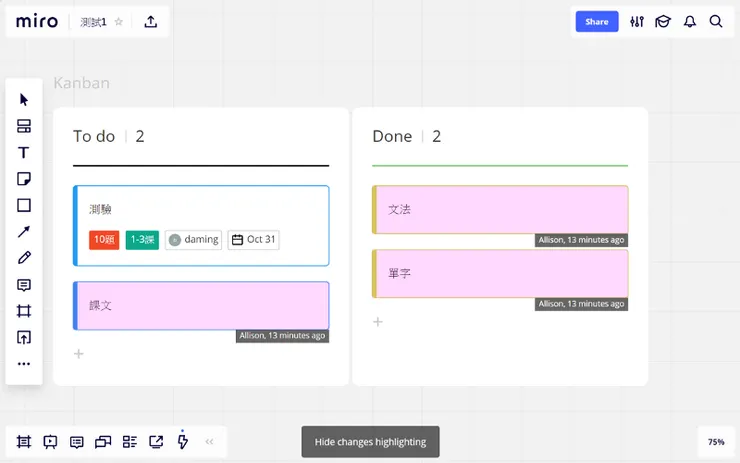
Task: Select the cursor tool in left toolbar
Action: [24, 99]
